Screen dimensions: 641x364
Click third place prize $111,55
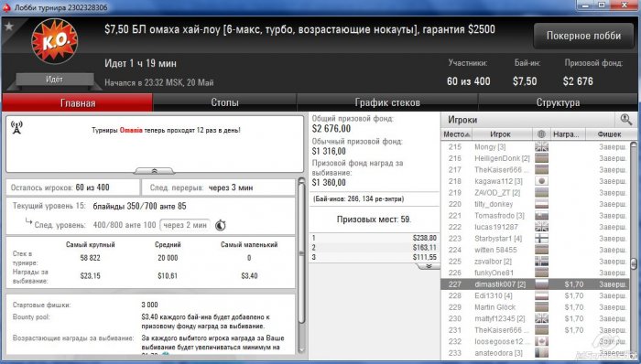[x=424, y=257]
